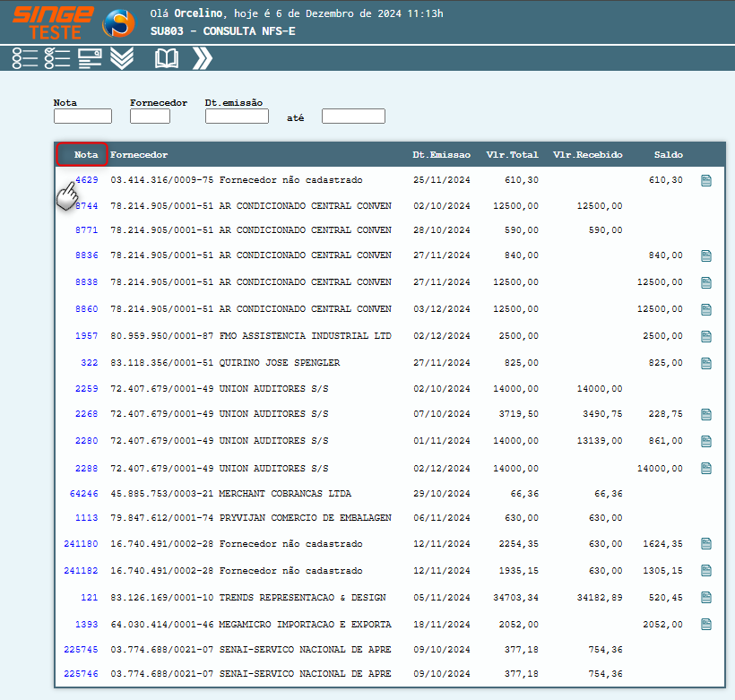Click the Fornecedor column header
The image size is (735, 700).
coord(139,155)
